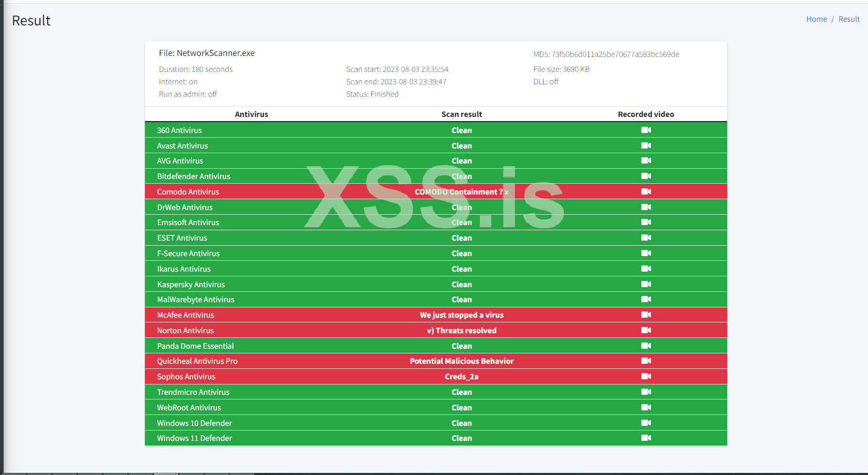Click the ESET Antivirus Clean result
The image size is (868, 475).
point(462,238)
